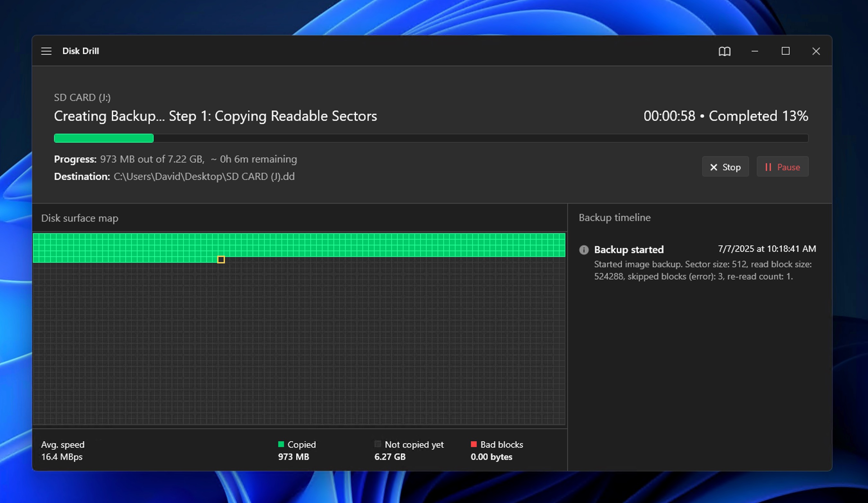Open the hamburger menu
This screenshot has width=868, height=503.
46,51
